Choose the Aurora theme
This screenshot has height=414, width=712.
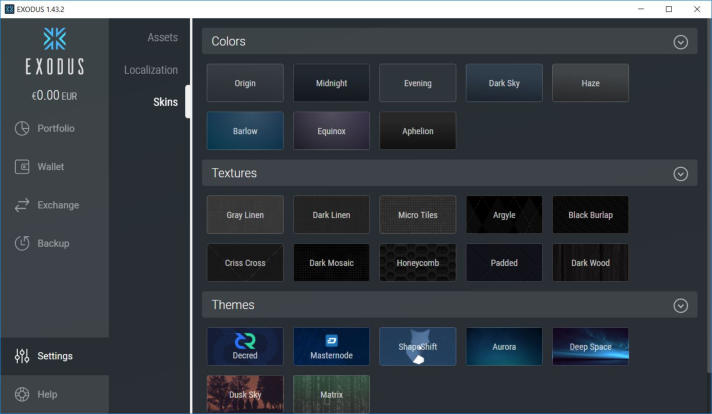click(504, 346)
